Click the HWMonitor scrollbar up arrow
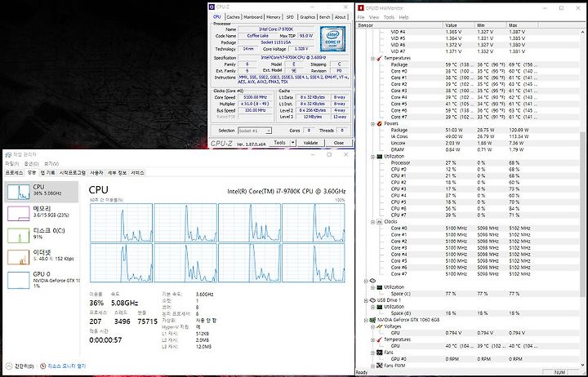The height and width of the screenshot is (377, 588). coord(582,32)
